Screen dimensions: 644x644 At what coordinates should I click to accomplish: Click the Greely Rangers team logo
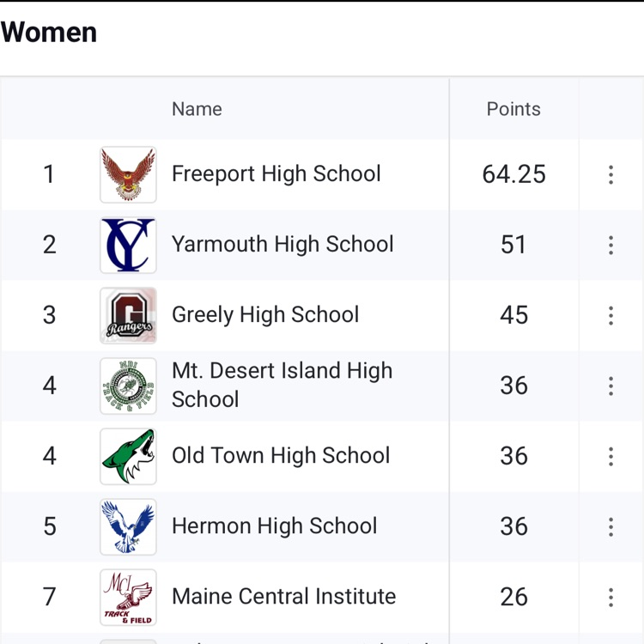click(x=128, y=315)
